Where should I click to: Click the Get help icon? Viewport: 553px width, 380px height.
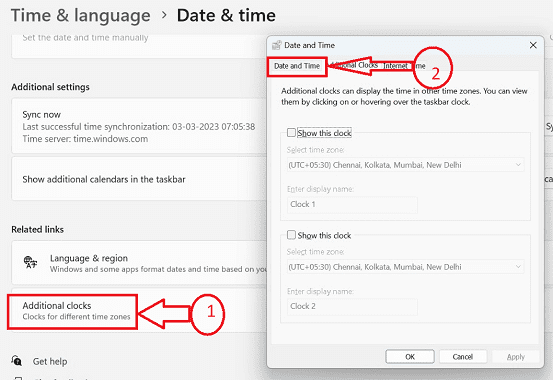17,361
